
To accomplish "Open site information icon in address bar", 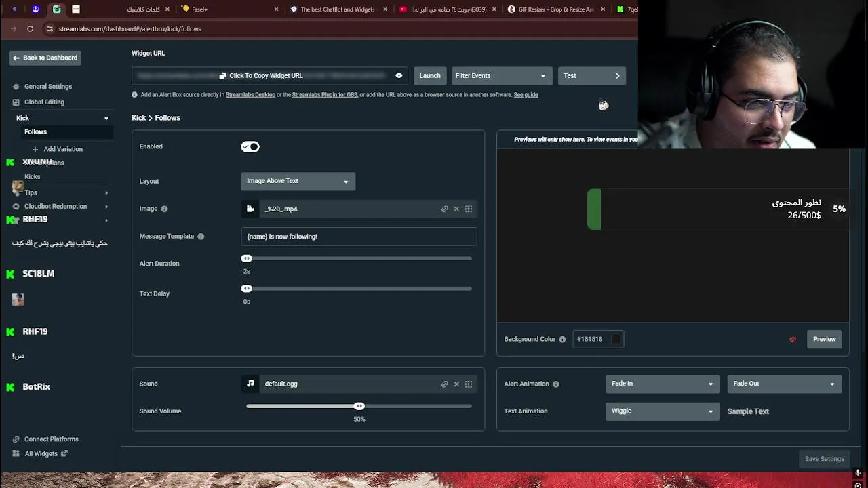I will [49, 28].
